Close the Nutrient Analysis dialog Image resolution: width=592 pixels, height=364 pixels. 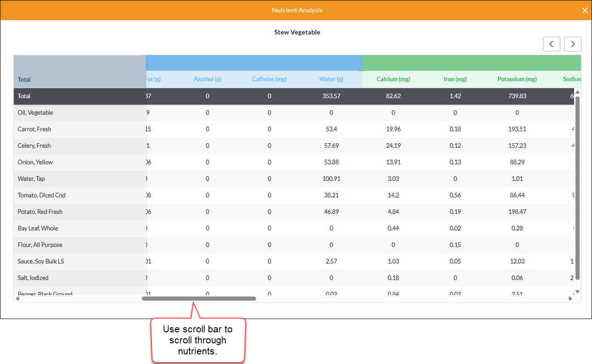[585, 11]
